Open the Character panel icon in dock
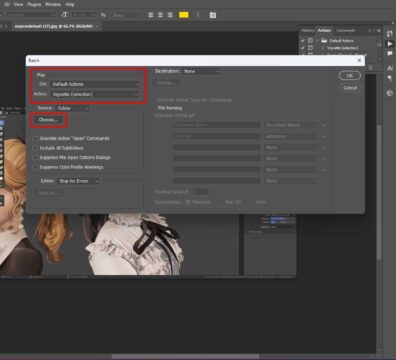This screenshot has width=396, height=360. (x=389, y=68)
